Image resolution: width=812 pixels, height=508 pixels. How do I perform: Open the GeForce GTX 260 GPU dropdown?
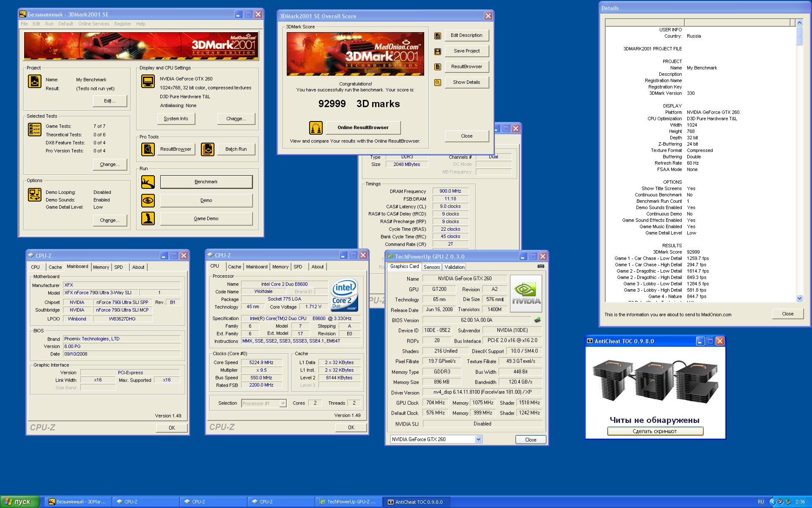pyautogui.click(x=478, y=439)
